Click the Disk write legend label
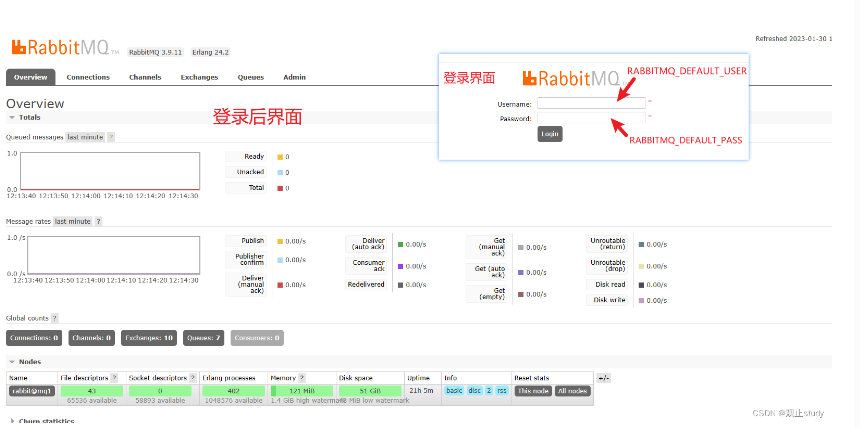This screenshot has width=860, height=428. pyautogui.click(x=607, y=300)
